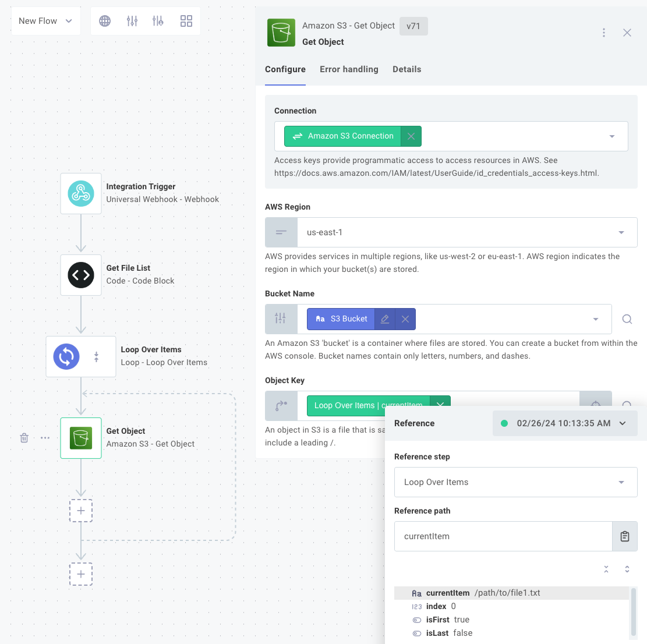Screen dimensions: 647x644
Task: Collapse all reference tree items
Action: pyautogui.click(x=606, y=569)
